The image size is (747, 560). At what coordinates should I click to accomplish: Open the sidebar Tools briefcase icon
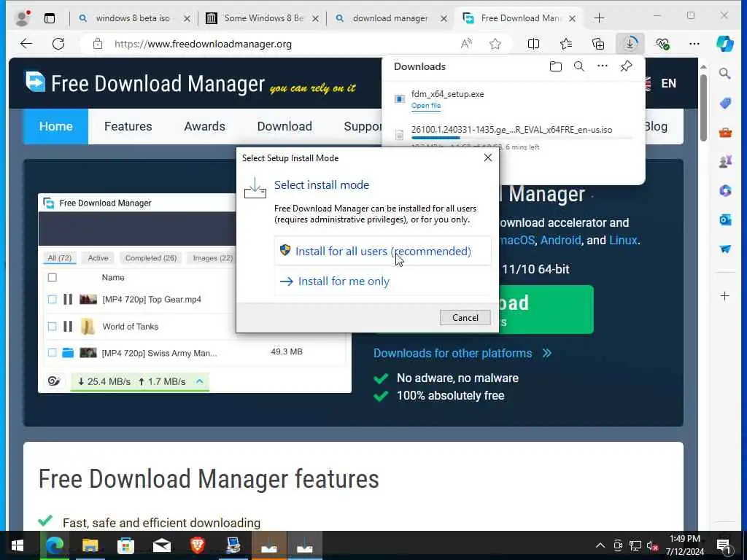pyautogui.click(x=725, y=133)
